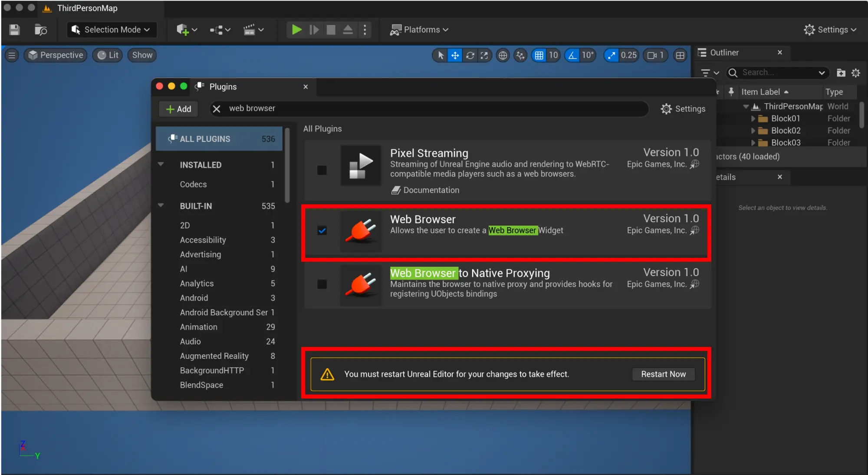Viewport: 868px width, 475px height.
Task: Open the Selection Mode dropdown
Action: coord(111,30)
